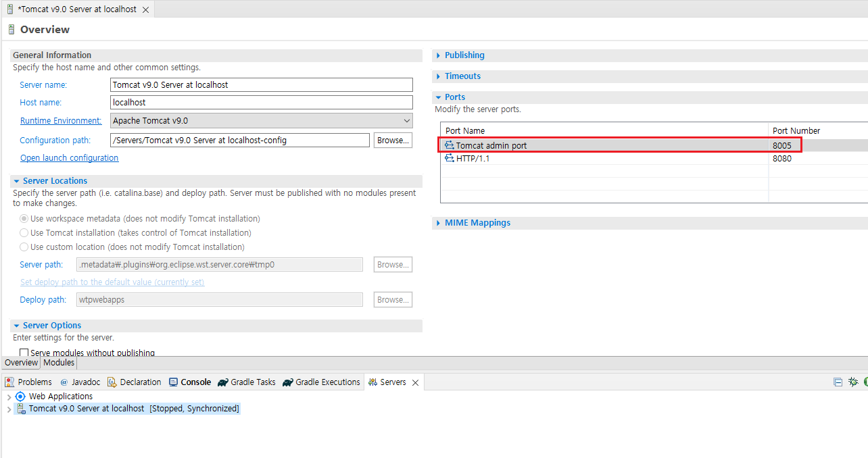Close the Tomcat v9.0 Server editor tab
This screenshot has width=868, height=458.
click(145, 10)
